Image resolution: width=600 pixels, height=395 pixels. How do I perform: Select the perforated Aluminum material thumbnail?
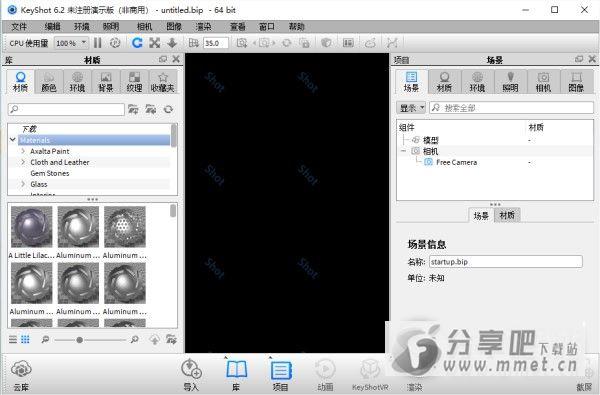[x=125, y=227]
